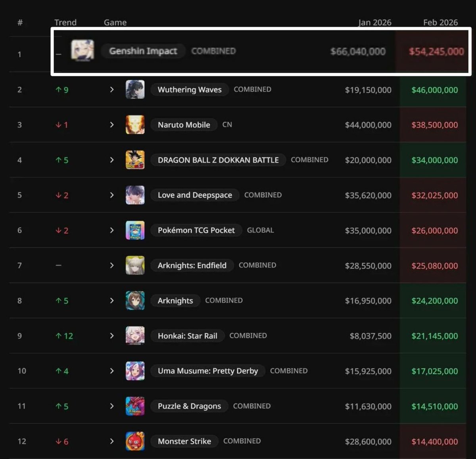
Task: Expand the Arknights row chevron
Action: (112, 301)
